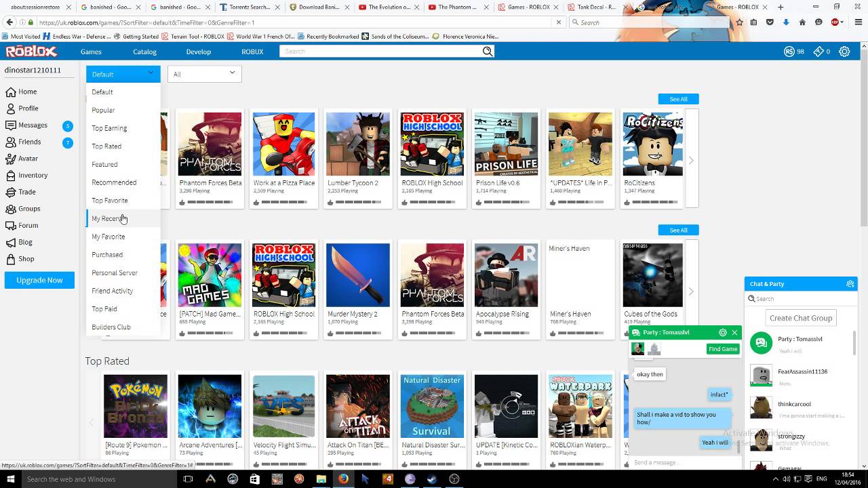This screenshot has height=488, width=868.
Task: Open Firefox in the Windows taskbar
Action: (x=343, y=479)
